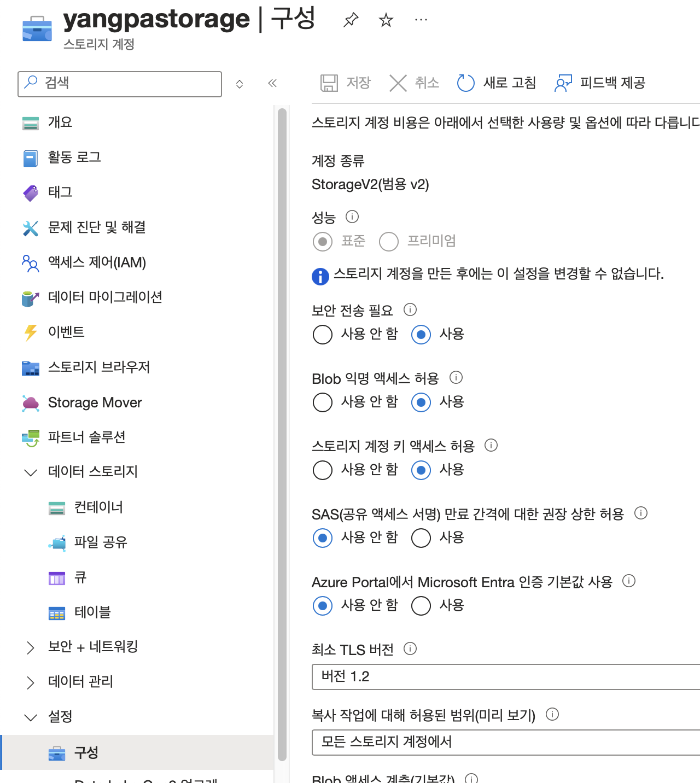700x783 pixels.
Task: Open 스토리지 브라우저 menu item text
Action: (99, 367)
